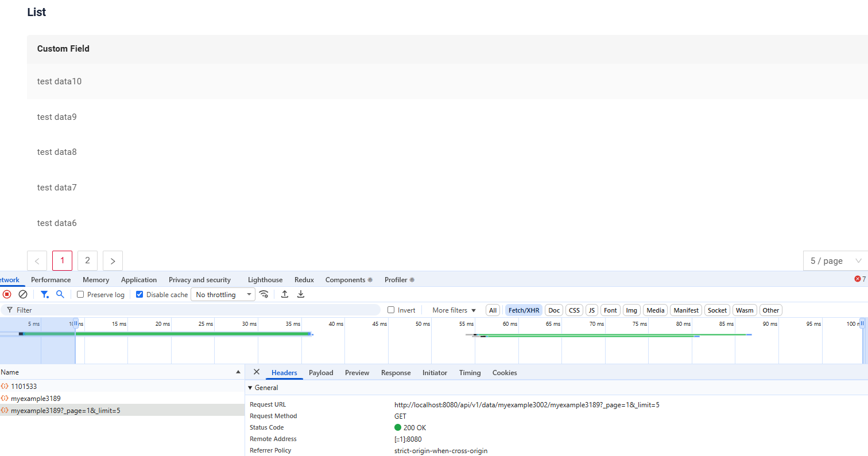This screenshot has height=456, width=868.
Task: Toggle the network filter funnel icon
Action: pyautogui.click(x=44, y=294)
